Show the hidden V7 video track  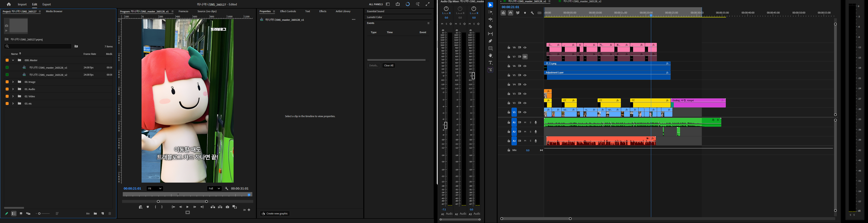pos(525,56)
